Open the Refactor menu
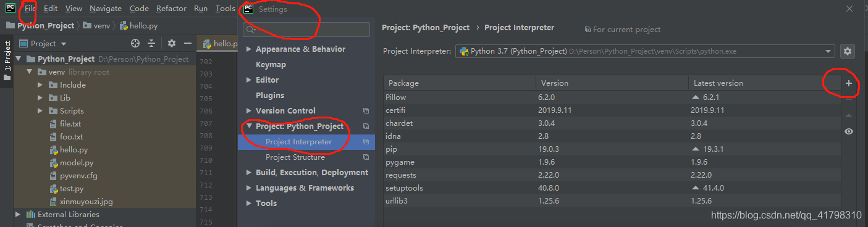The height and width of the screenshot is (227, 868). click(171, 9)
